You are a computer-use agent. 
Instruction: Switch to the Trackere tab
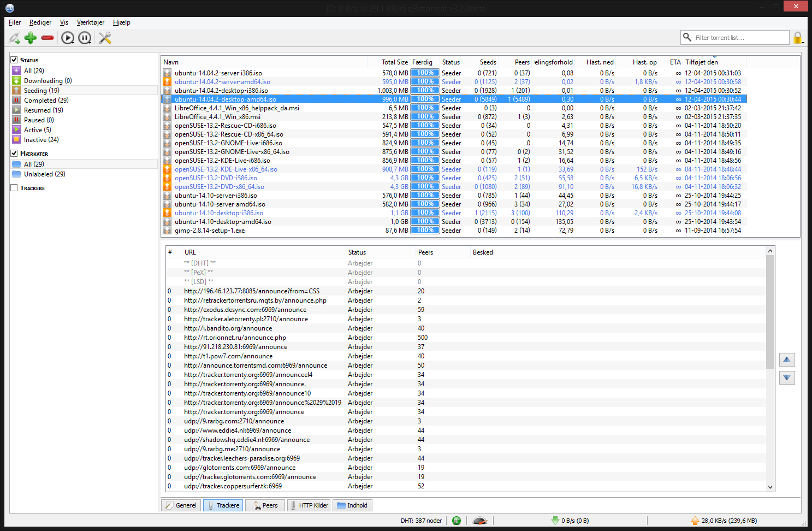click(x=223, y=505)
